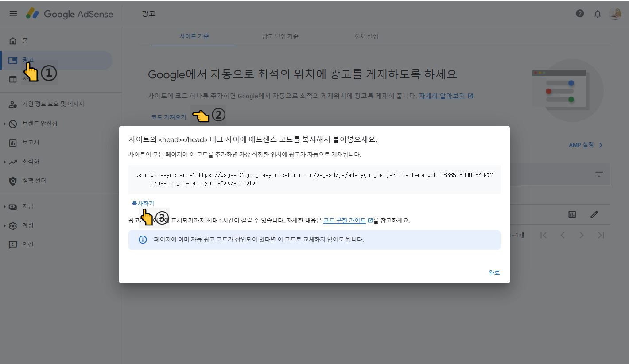Open 계정 settings in the sidebar
The width and height of the screenshot is (629, 364).
click(28, 225)
